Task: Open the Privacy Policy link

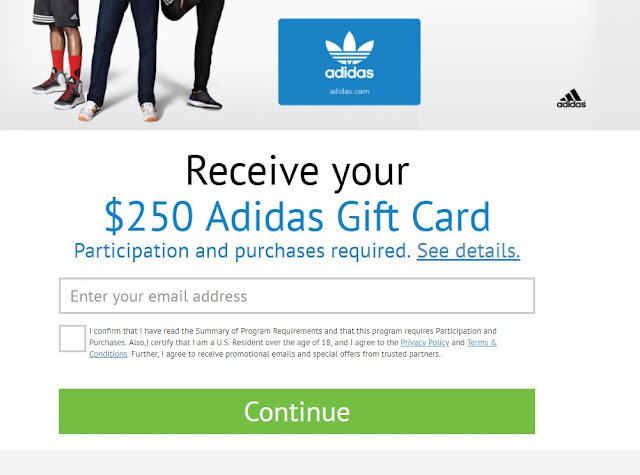Action: [x=424, y=342]
